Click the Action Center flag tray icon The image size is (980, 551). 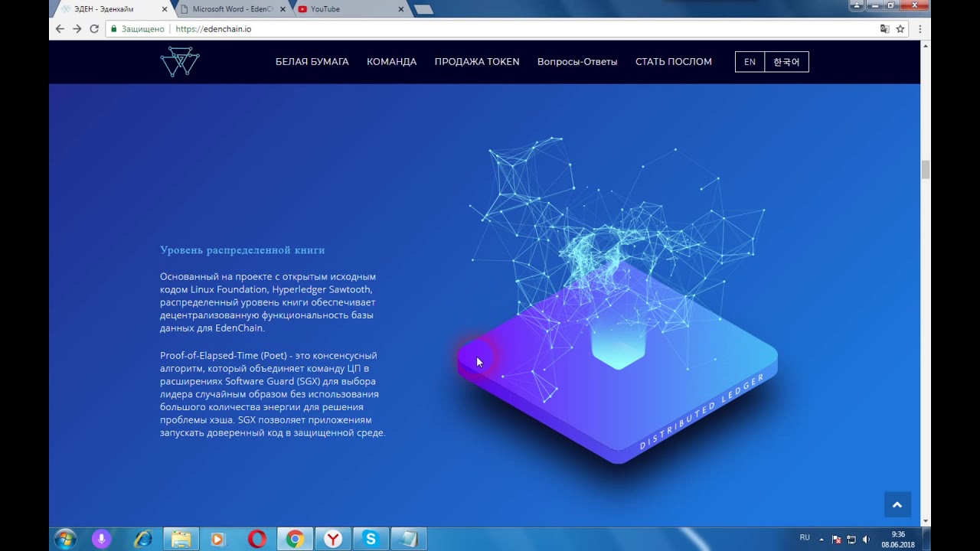[x=837, y=540]
